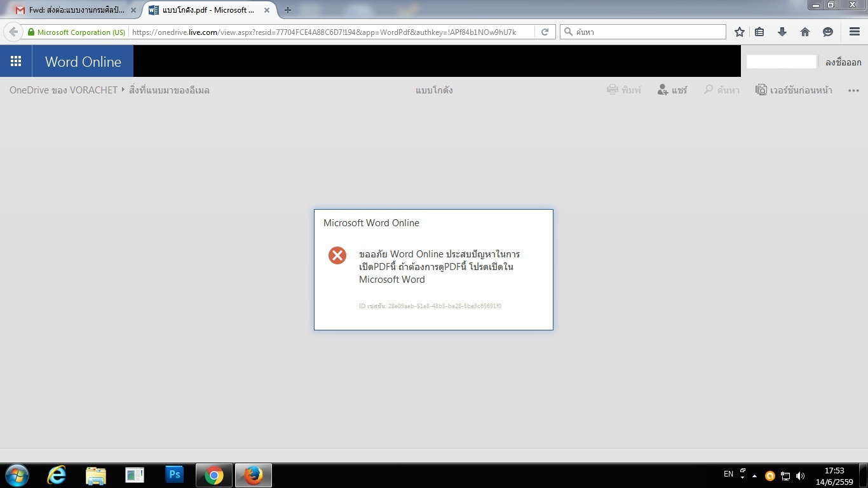Viewport: 868px width, 488px height.
Task: Open เวอร์ชันก่อนหน้า previous versions
Action: [x=794, y=90]
